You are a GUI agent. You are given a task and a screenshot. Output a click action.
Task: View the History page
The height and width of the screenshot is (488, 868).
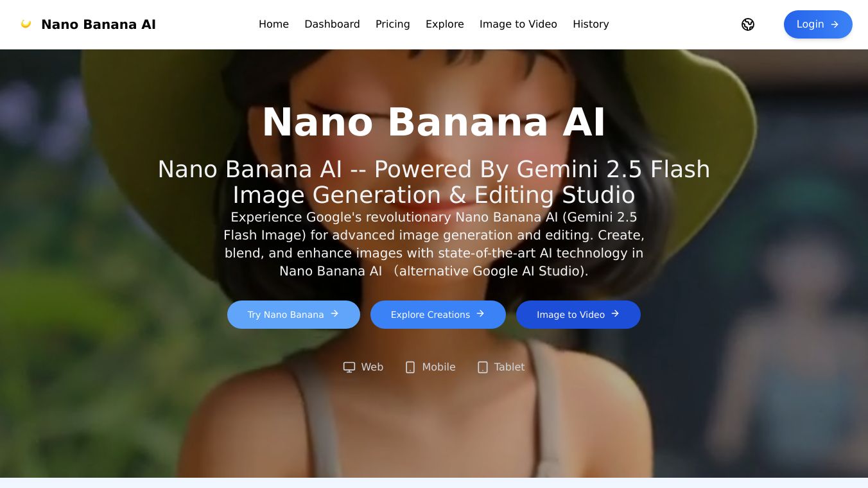pyautogui.click(x=591, y=24)
